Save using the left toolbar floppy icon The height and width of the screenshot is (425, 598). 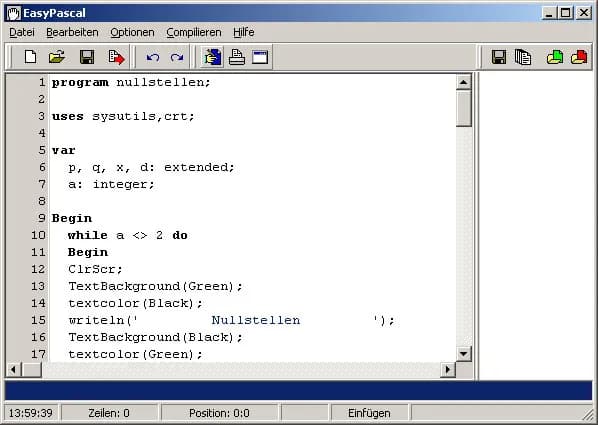87,57
